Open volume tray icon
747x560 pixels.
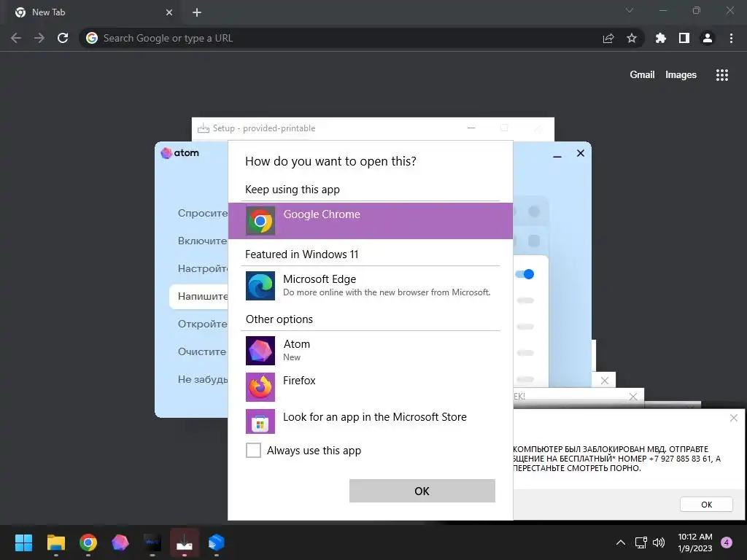(x=659, y=542)
